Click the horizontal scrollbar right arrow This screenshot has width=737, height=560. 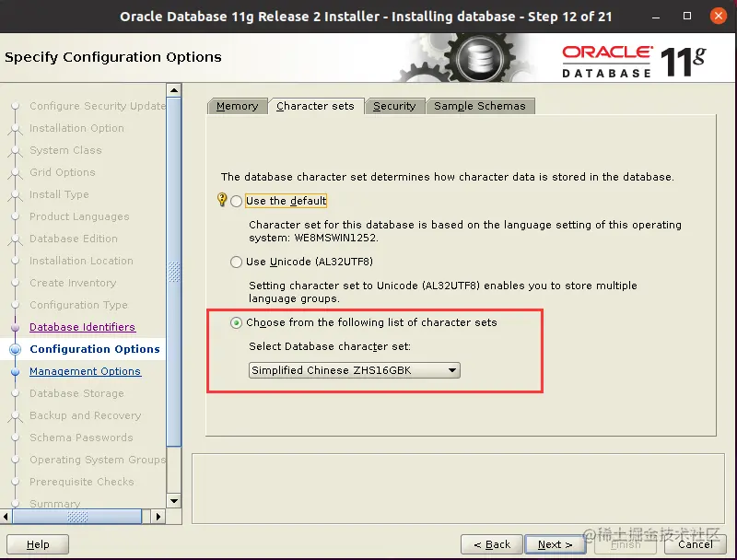[158, 517]
